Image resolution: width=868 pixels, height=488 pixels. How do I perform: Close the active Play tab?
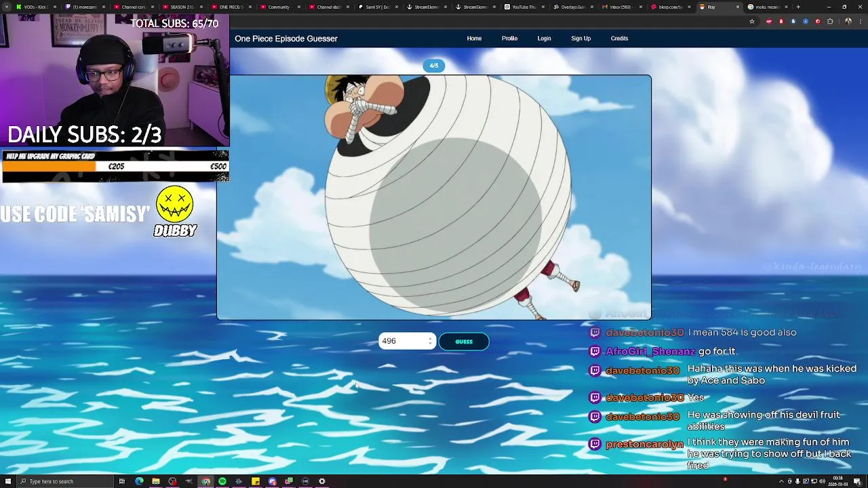pyautogui.click(x=738, y=7)
